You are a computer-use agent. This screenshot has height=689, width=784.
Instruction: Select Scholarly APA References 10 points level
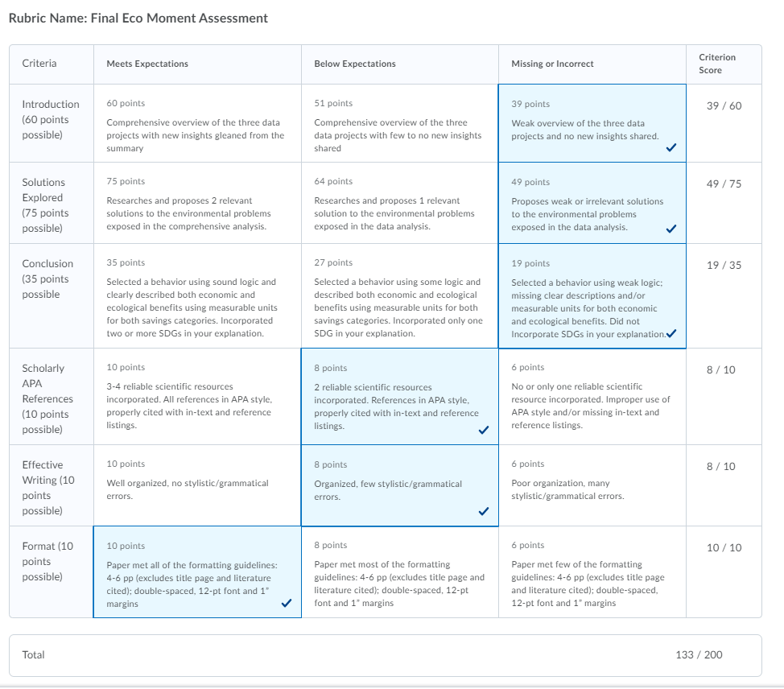coord(197,397)
